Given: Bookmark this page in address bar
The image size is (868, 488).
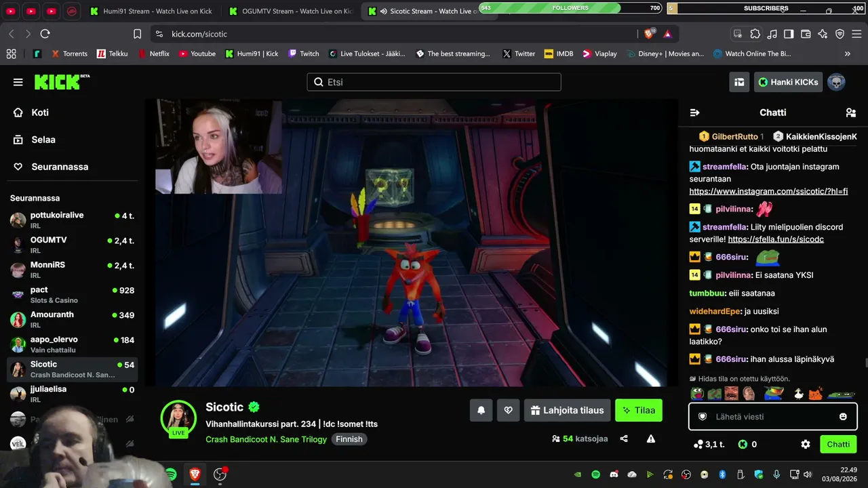Looking at the screenshot, I should click(137, 34).
